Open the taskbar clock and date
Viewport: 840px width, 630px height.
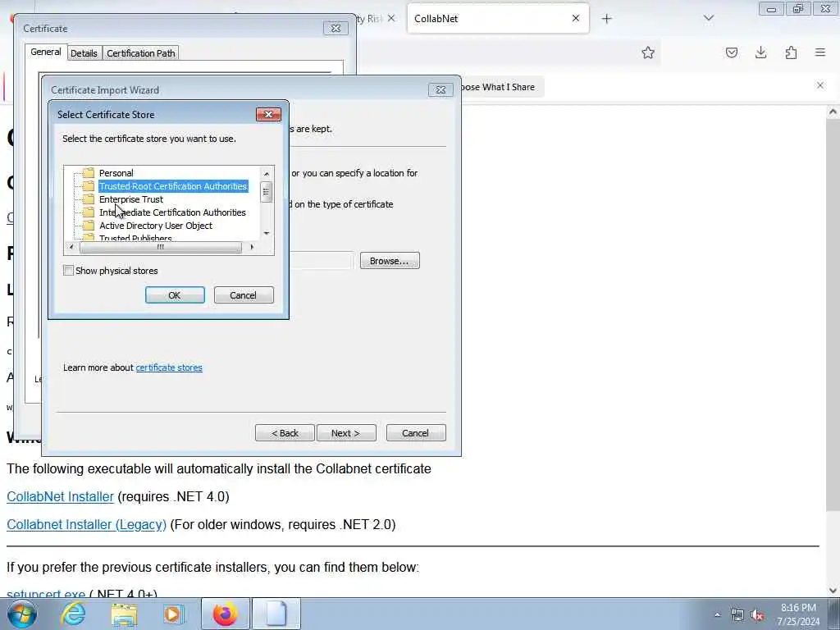tap(799, 614)
